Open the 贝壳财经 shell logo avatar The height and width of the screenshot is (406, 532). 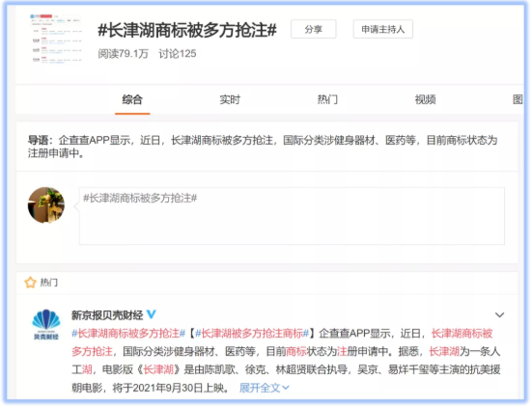coord(46,324)
